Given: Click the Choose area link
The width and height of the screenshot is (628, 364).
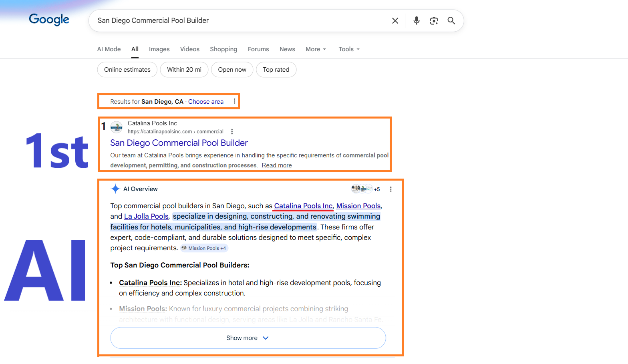Looking at the screenshot, I should [x=206, y=102].
